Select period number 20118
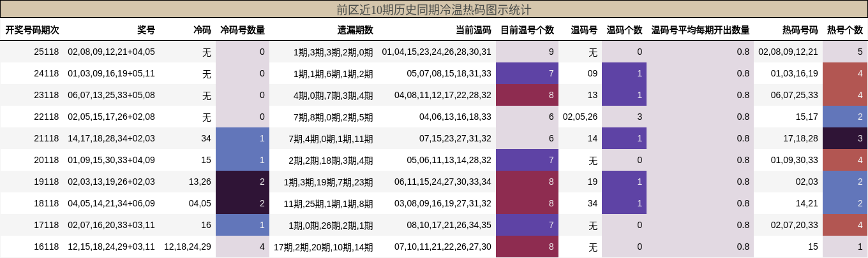Image resolution: width=868 pixels, height=258 pixels. (x=47, y=160)
